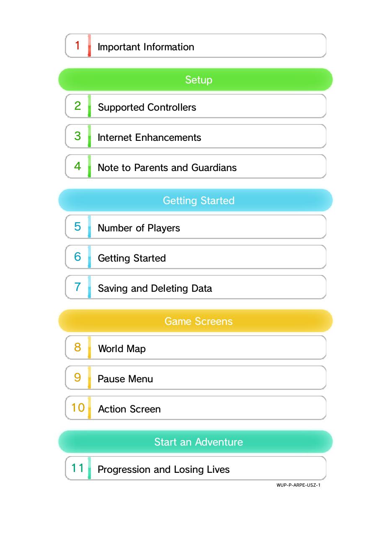This screenshot has width=392, height=555.
Task: Open Saving and Deleting Data
Action: [195, 288]
